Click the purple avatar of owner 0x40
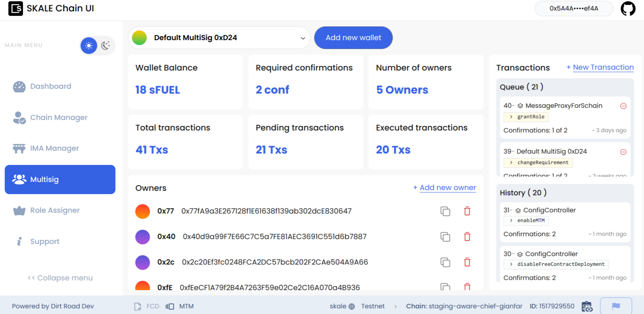 click(x=143, y=237)
